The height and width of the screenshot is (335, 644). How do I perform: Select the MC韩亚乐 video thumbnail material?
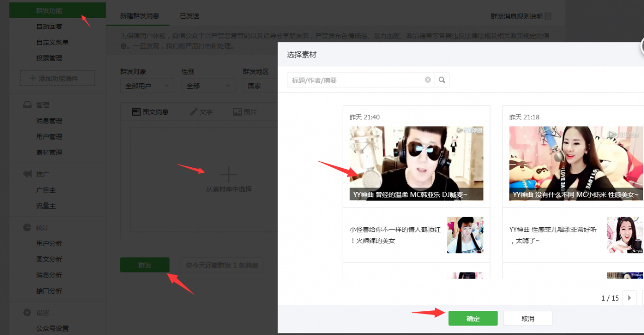(416, 163)
